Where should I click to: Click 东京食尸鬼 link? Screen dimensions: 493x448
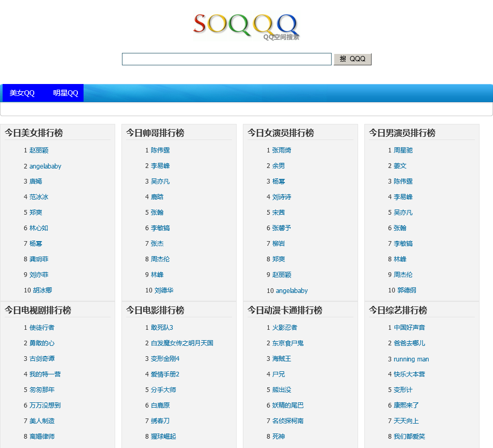pyautogui.click(x=287, y=343)
